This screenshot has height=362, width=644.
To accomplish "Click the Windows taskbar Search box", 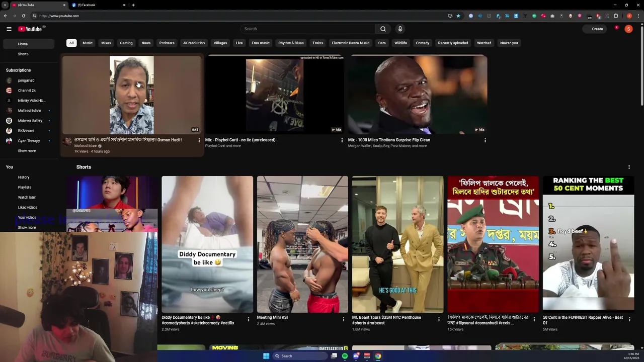I will point(300,356).
